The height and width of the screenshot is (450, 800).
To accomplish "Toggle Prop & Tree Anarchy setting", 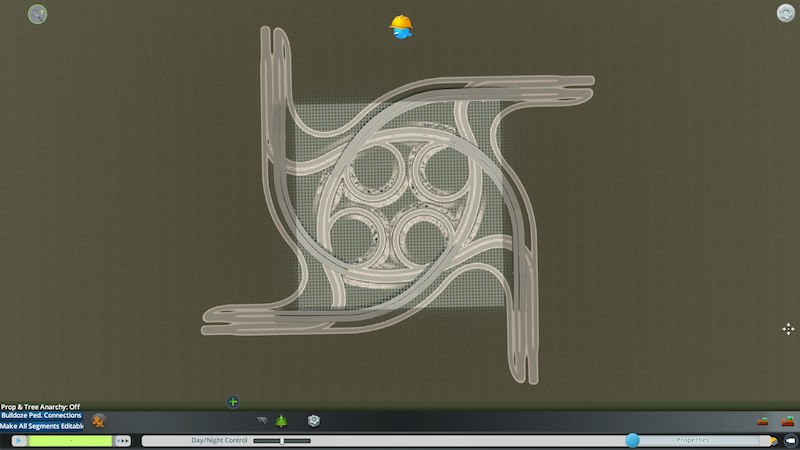I will coord(40,407).
